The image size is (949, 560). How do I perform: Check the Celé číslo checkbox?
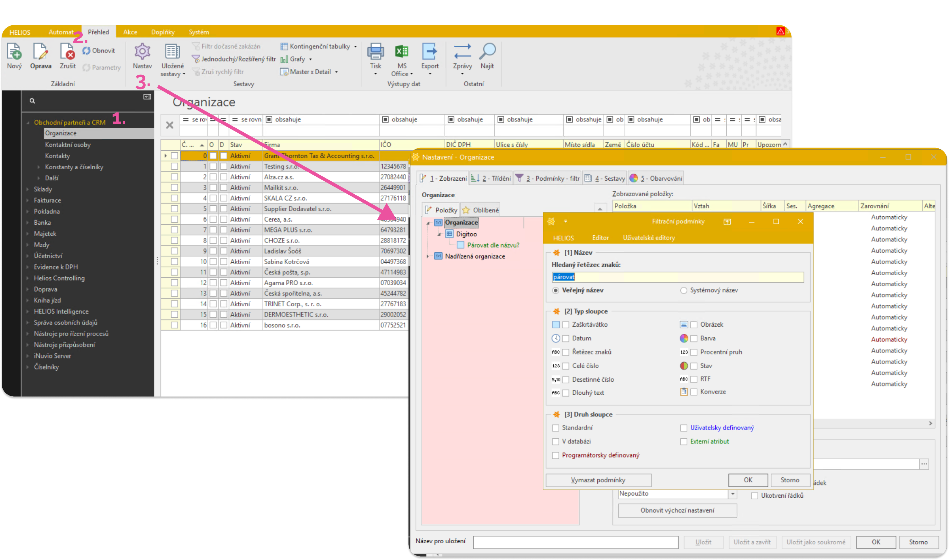(566, 366)
